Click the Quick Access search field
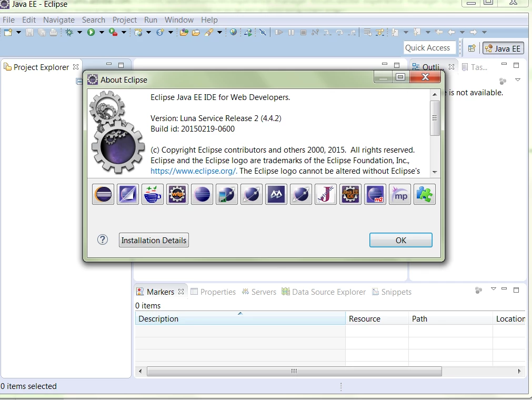532x400 pixels. 429,48
